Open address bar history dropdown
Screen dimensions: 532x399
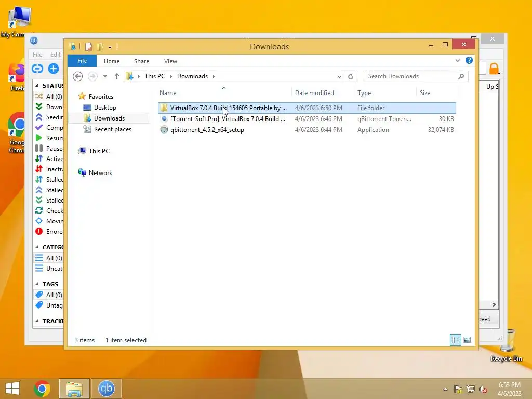pyautogui.click(x=339, y=77)
